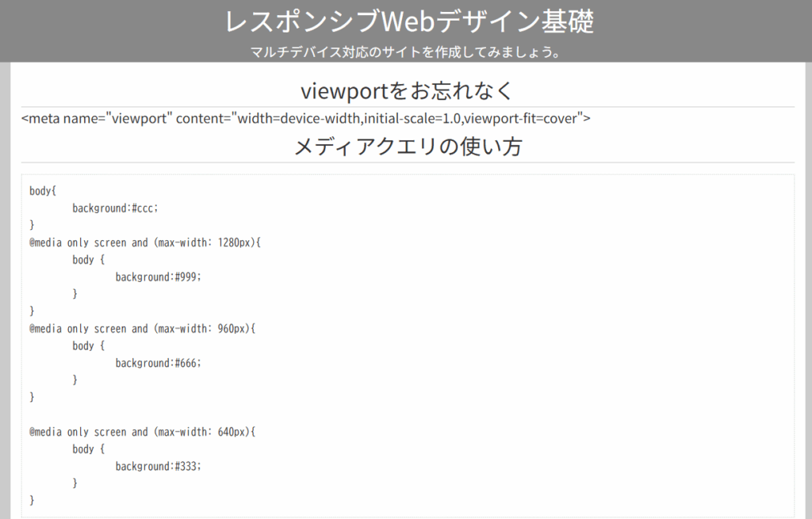Select the background:#ccc; code line
This screenshot has width=812, height=519.
click(x=116, y=208)
